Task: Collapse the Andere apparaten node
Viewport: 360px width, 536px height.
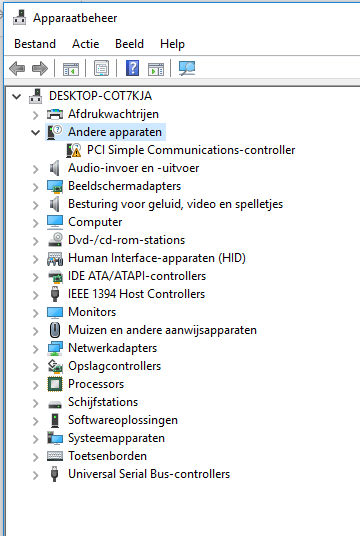Action: [x=36, y=132]
